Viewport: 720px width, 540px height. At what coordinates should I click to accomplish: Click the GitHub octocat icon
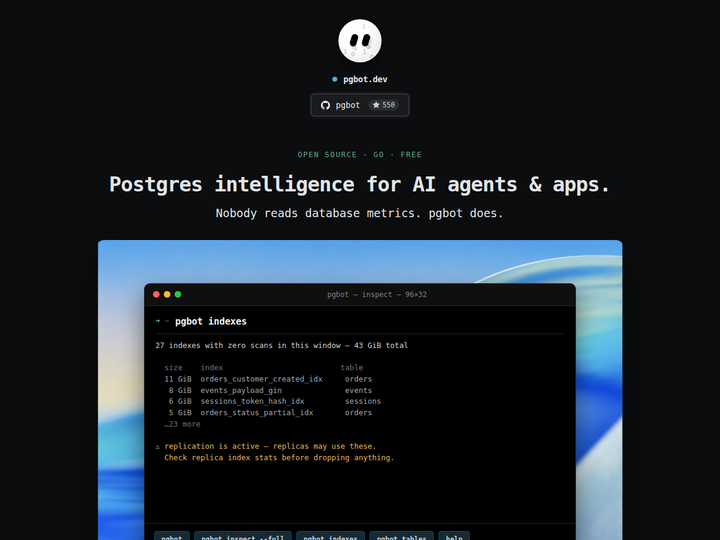tap(325, 105)
